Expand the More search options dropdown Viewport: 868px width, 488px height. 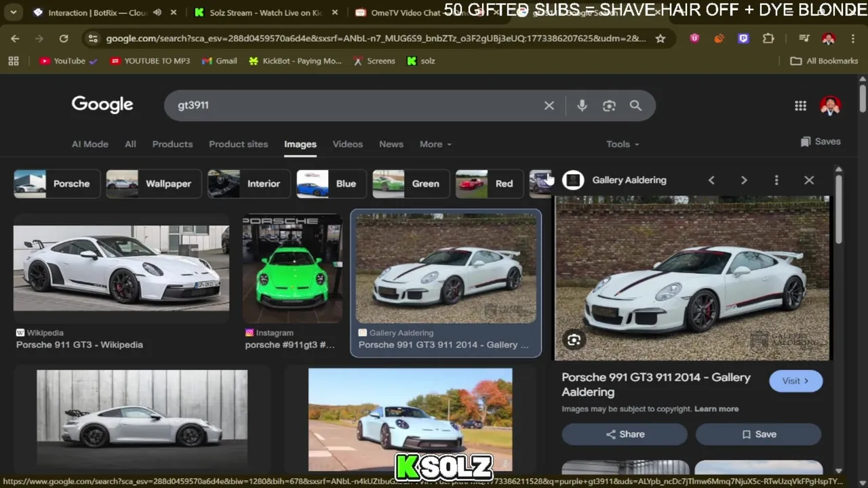435,144
